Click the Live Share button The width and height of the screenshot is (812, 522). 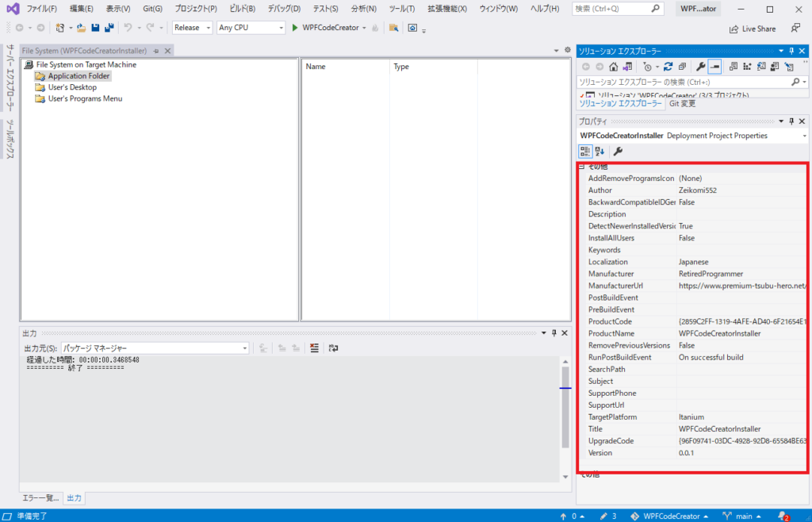pyautogui.click(x=753, y=29)
